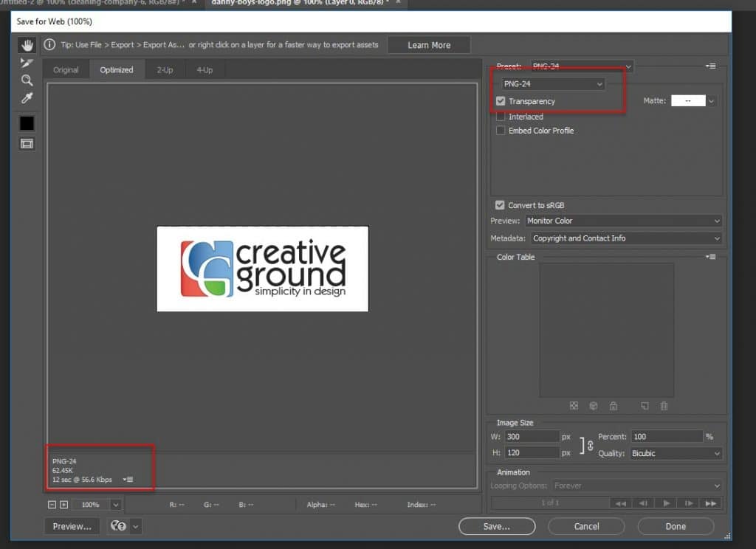Select the Eyedropper tool

click(x=27, y=98)
